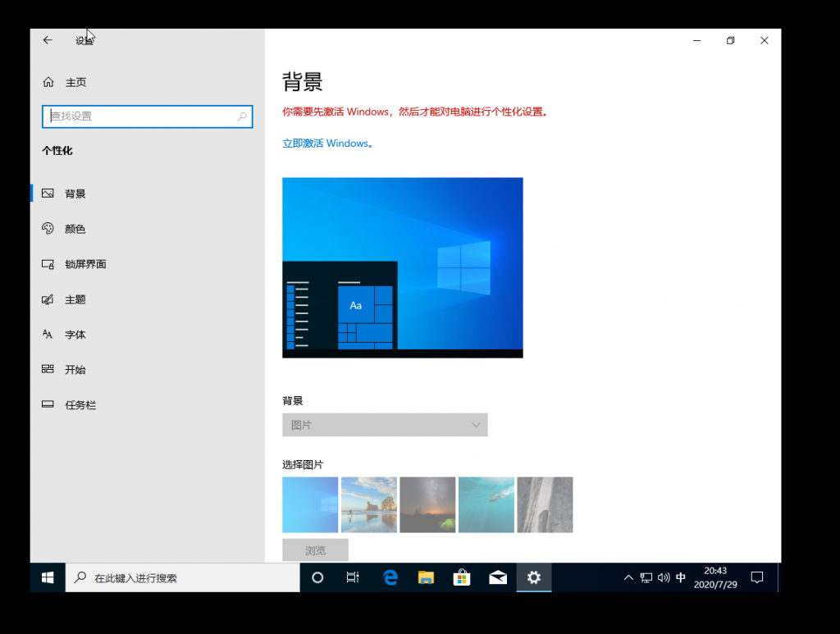
Task: Open Microsoft Store from taskbar
Action: pyautogui.click(x=462, y=577)
